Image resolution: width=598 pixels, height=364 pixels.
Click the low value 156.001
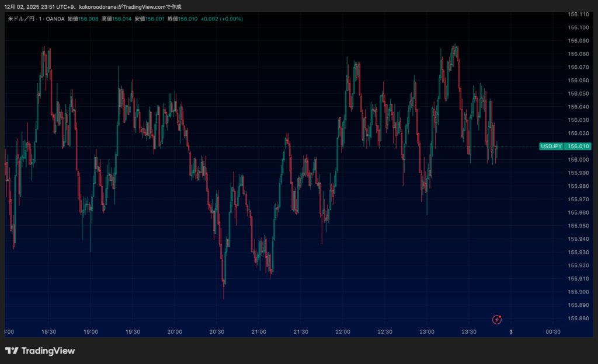pos(155,19)
